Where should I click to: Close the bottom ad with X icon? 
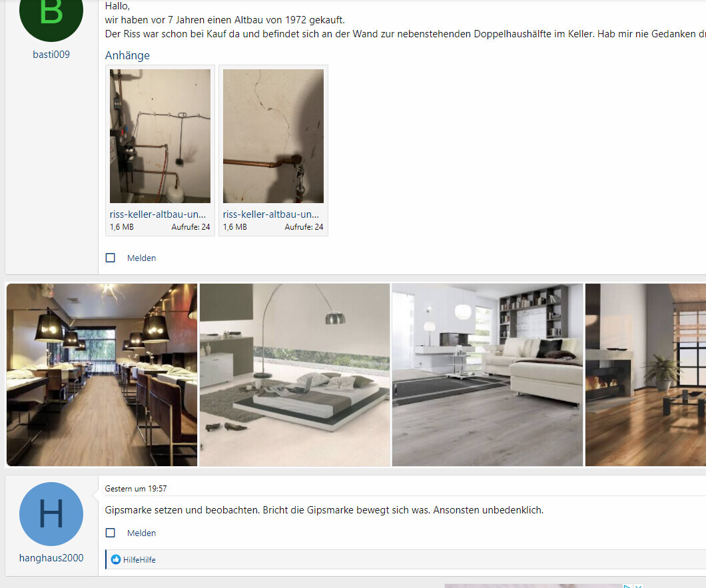coord(637,586)
